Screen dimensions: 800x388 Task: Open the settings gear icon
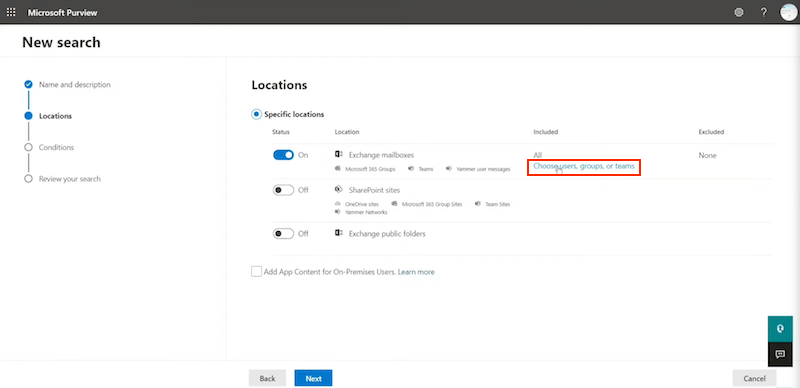(x=739, y=12)
